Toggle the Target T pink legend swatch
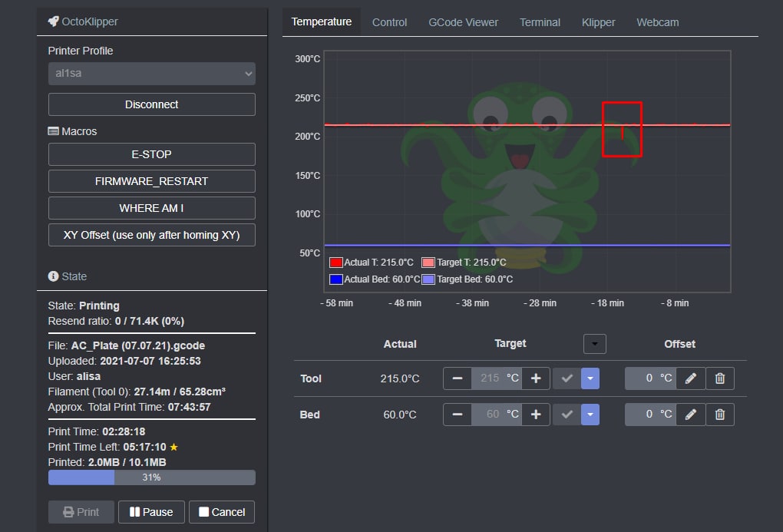The image size is (783, 532). (428, 263)
